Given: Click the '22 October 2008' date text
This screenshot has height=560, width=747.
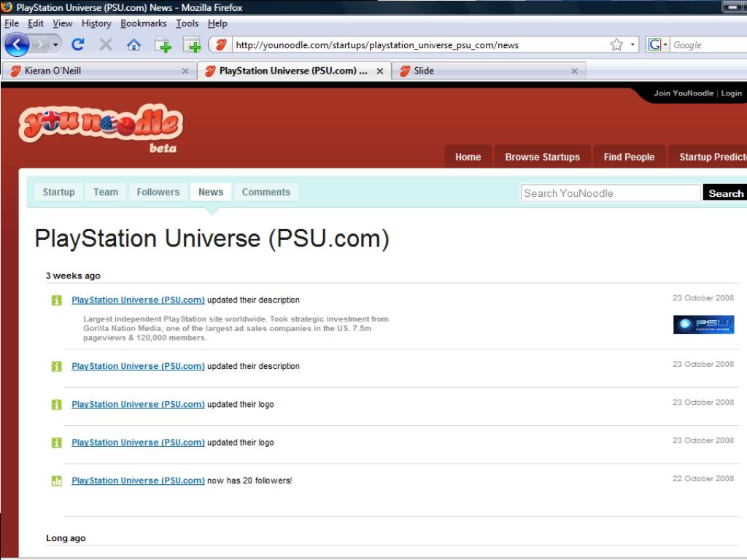Looking at the screenshot, I should pos(703,478).
